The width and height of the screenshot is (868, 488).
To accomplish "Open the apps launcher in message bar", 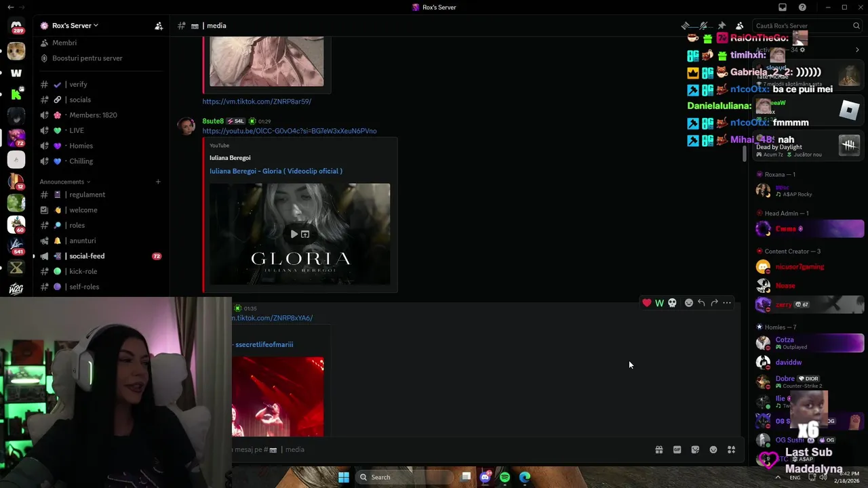I will pyautogui.click(x=731, y=449).
